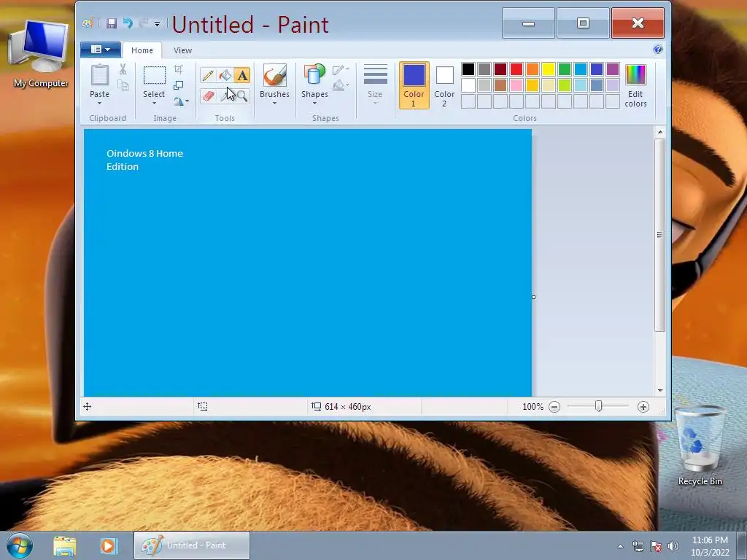Pick the pink color swatch

click(516, 85)
